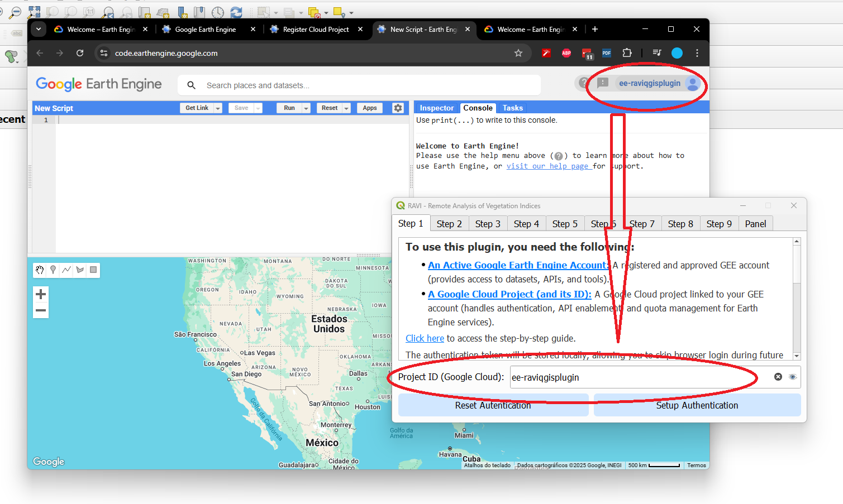Open the code editor settings gear
843x504 pixels.
398,108
